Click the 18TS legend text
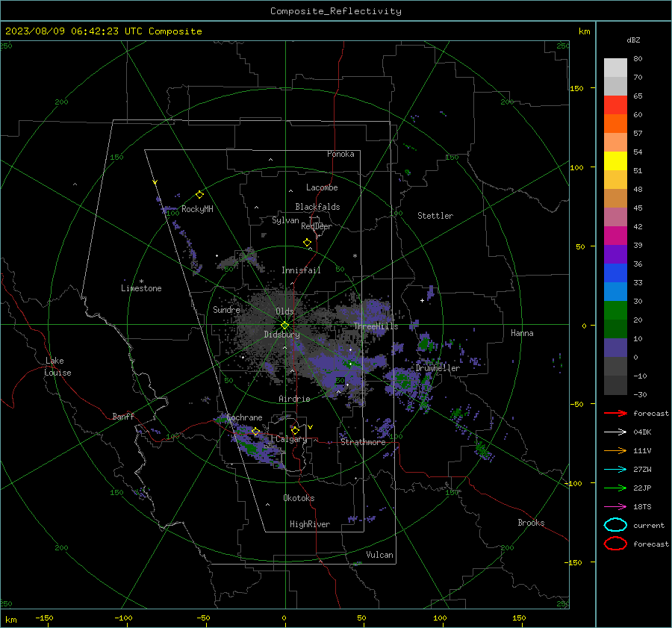This screenshot has width=672, height=628. (x=642, y=507)
